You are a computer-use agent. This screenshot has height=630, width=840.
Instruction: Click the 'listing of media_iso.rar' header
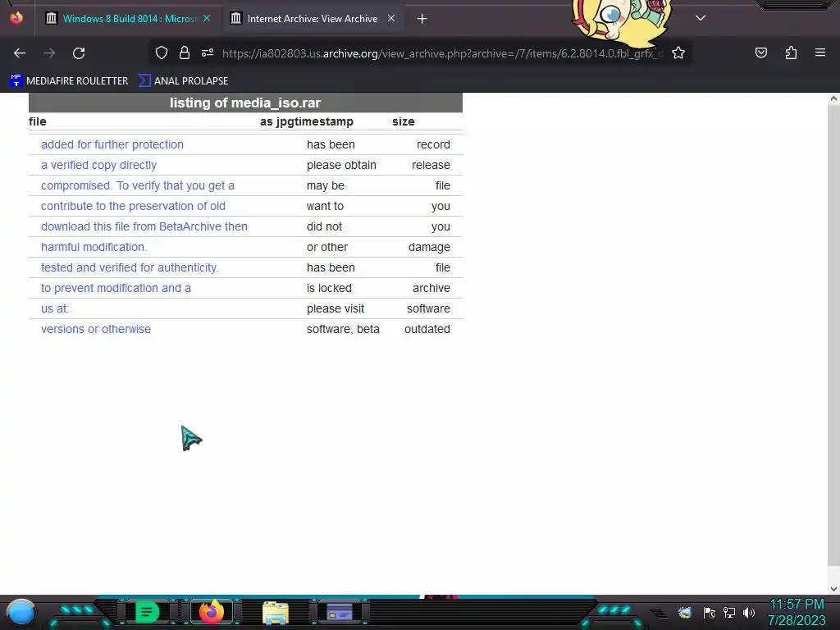(x=245, y=103)
